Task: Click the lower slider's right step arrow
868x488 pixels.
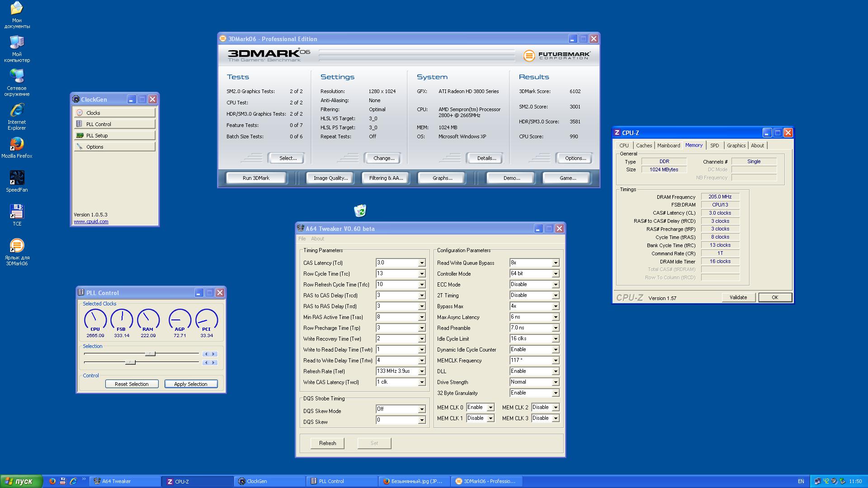Action: pyautogui.click(x=213, y=362)
